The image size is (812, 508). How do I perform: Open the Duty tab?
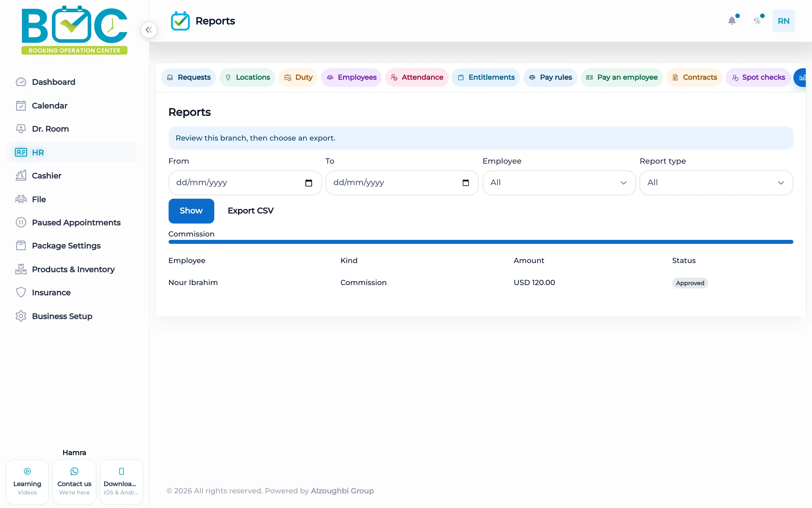(x=298, y=78)
